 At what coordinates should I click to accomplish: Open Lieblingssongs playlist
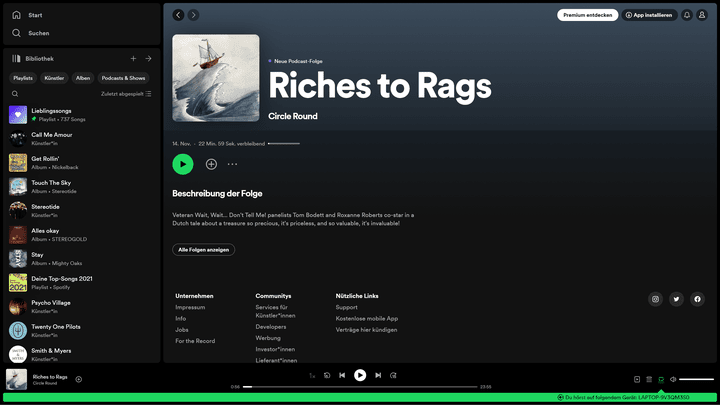81,115
